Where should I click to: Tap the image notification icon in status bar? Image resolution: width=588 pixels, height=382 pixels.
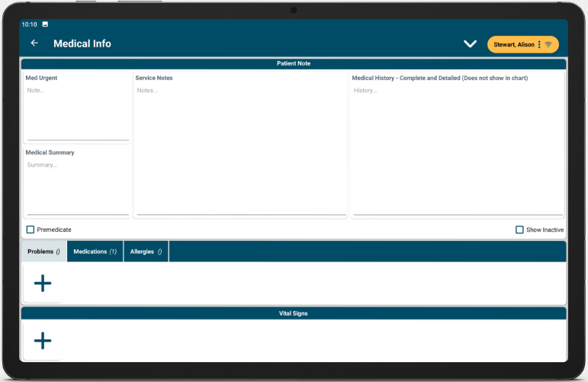(x=45, y=24)
